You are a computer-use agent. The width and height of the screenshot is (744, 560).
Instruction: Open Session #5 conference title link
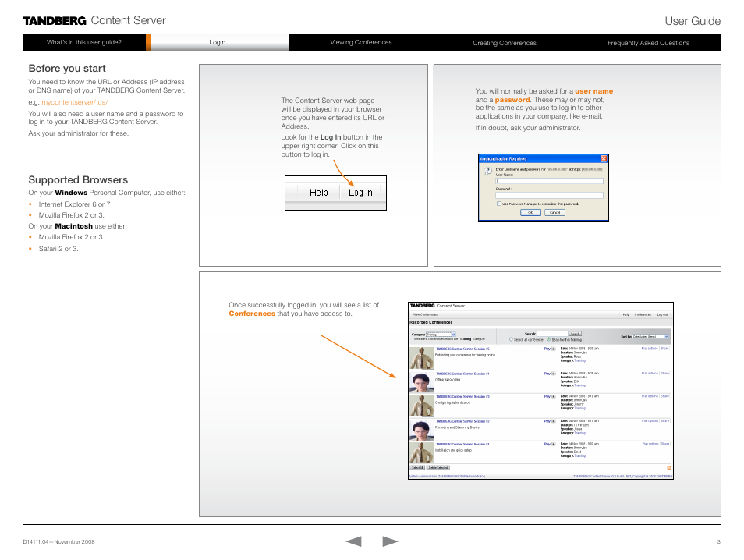[462, 349]
